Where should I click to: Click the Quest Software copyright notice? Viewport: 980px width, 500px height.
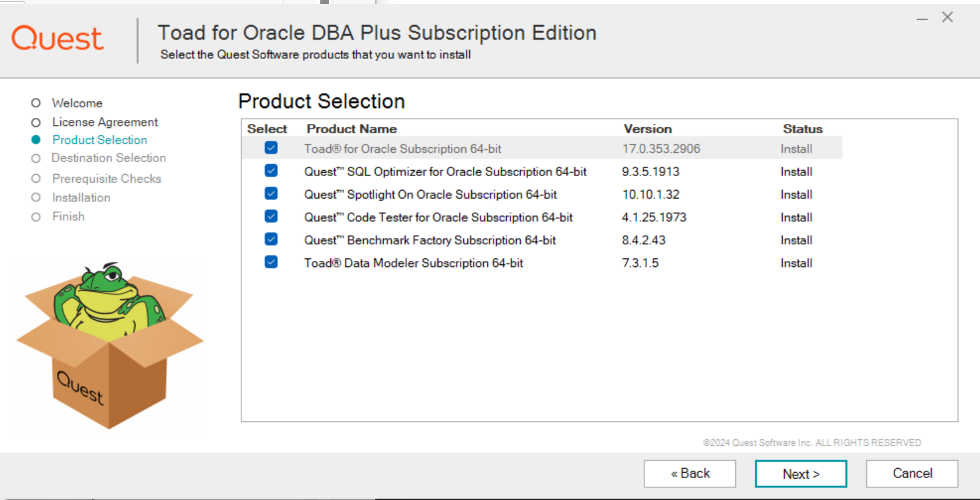(812, 442)
